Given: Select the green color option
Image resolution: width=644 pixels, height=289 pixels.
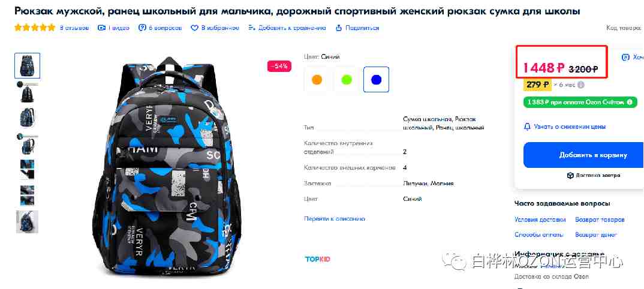Looking at the screenshot, I should [x=347, y=80].
